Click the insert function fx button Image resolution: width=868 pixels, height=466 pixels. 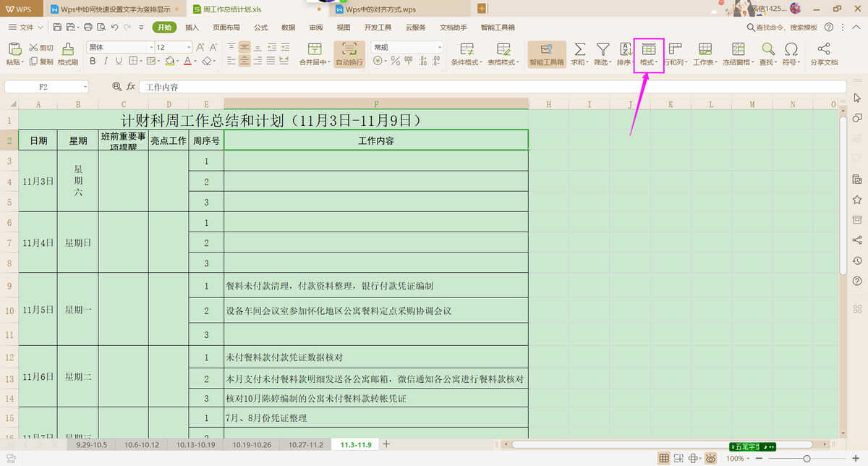coord(131,87)
